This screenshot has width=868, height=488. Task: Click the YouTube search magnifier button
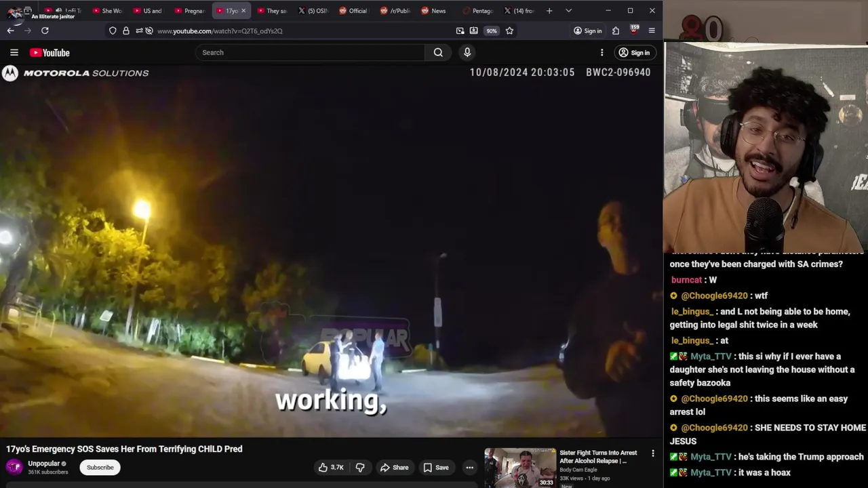pyautogui.click(x=438, y=52)
